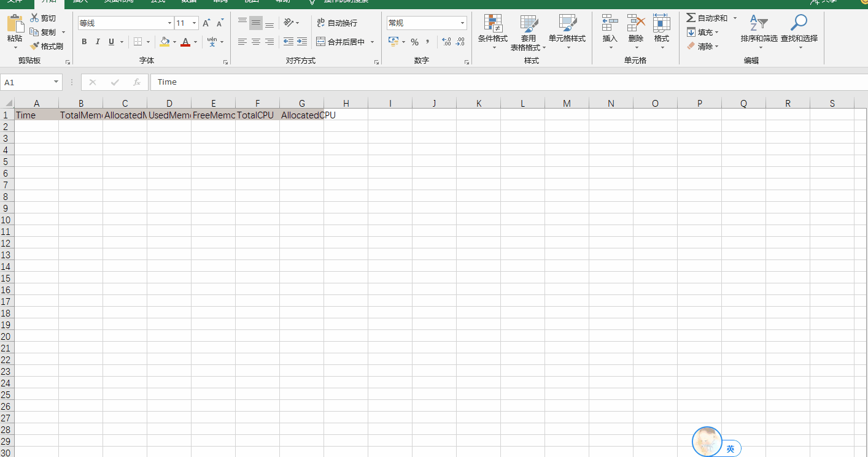
Task: Open Find and Select (查找和选择)
Action: click(799, 32)
